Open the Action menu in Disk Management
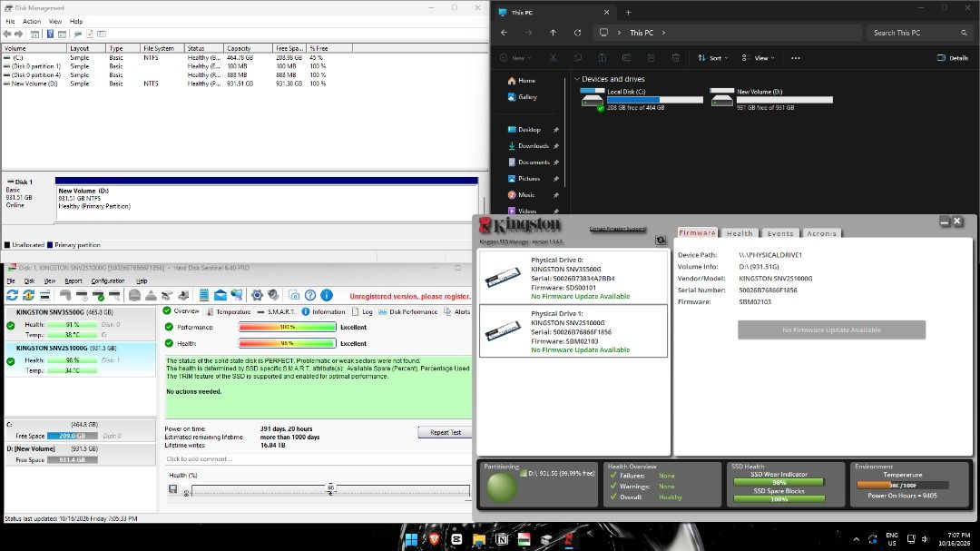The image size is (980, 551). click(31, 21)
